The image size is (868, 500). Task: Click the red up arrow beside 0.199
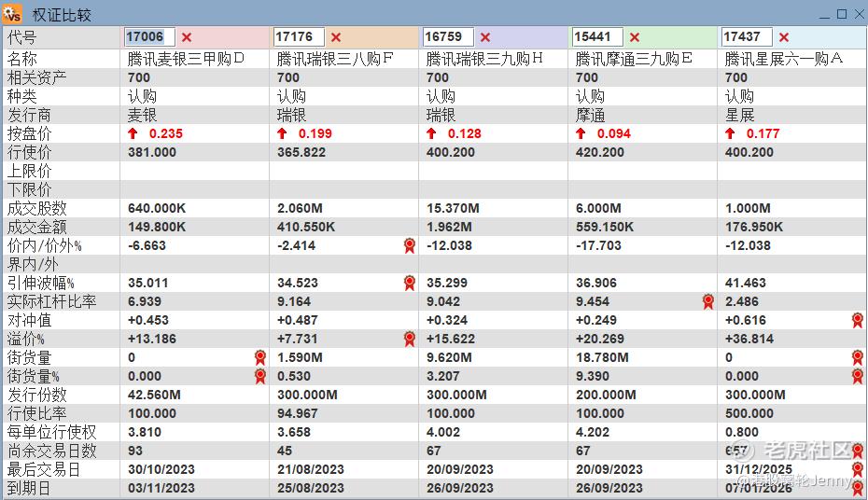tap(282, 133)
